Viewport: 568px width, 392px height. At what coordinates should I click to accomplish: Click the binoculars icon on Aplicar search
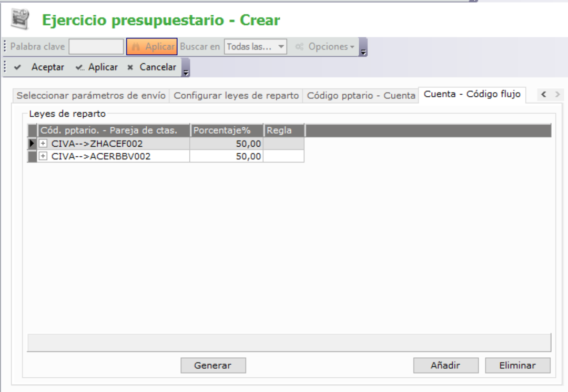tap(136, 47)
